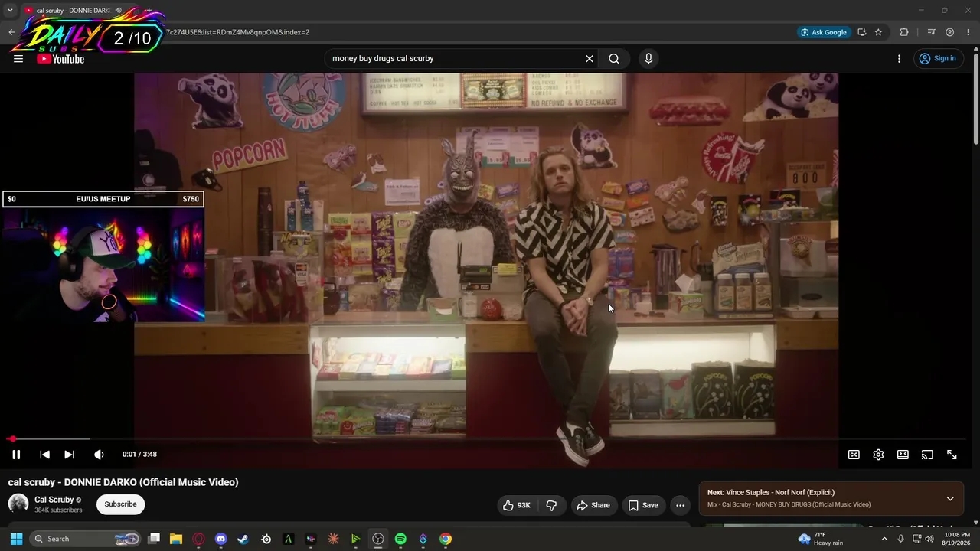Cast the video to a TV

click(x=927, y=455)
